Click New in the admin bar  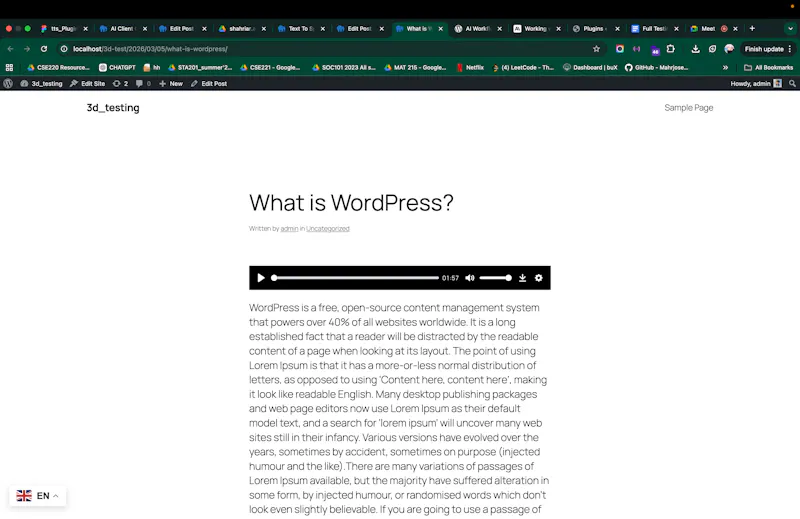pos(171,84)
